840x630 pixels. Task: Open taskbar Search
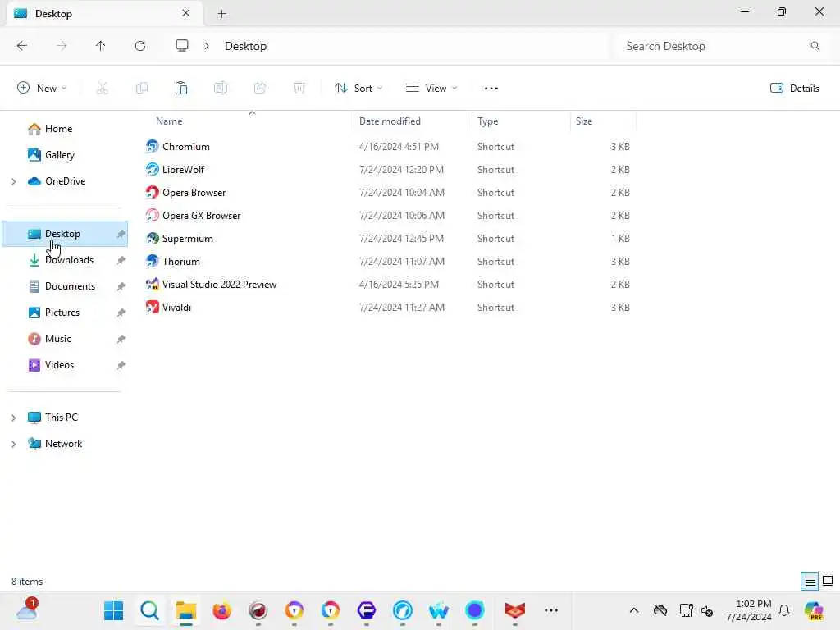tap(149, 610)
